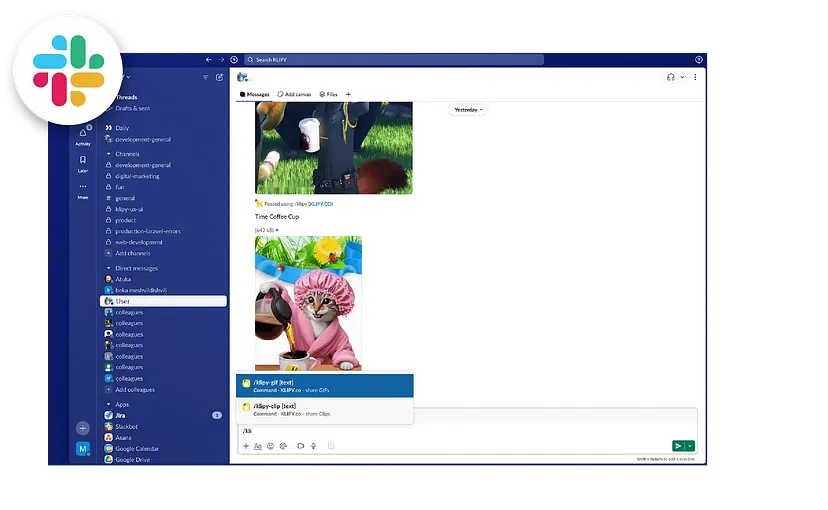The image size is (828, 510).
Task: Open the Slackbot app
Action: [x=126, y=427]
